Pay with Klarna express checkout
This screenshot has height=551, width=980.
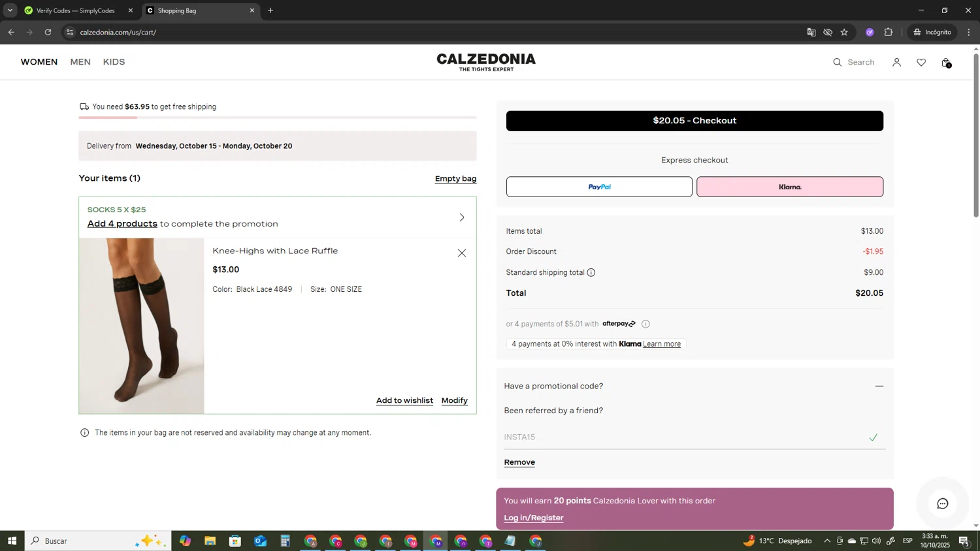790,187
